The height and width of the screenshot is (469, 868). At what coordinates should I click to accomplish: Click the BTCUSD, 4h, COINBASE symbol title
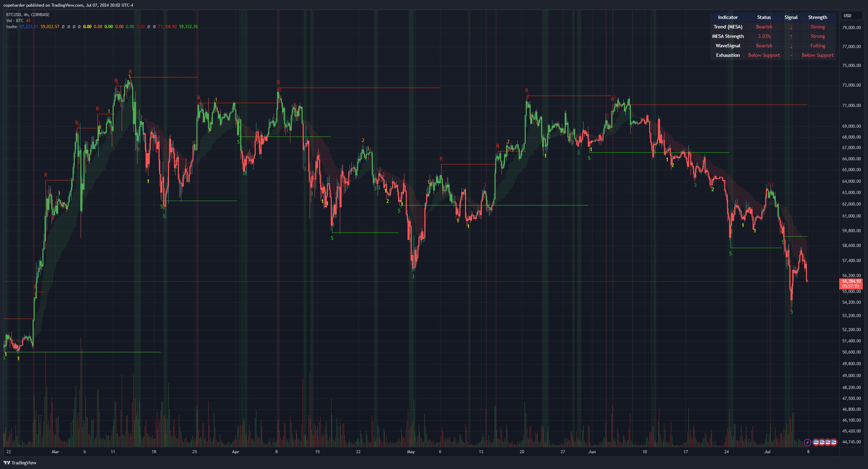(x=28, y=15)
